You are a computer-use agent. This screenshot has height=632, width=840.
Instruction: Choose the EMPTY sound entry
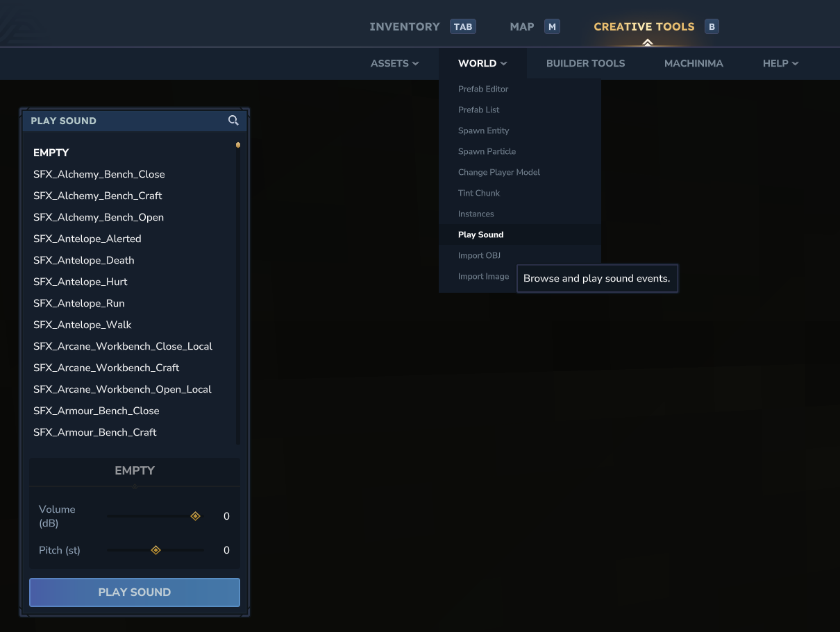pyautogui.click(x=51, y=152)
